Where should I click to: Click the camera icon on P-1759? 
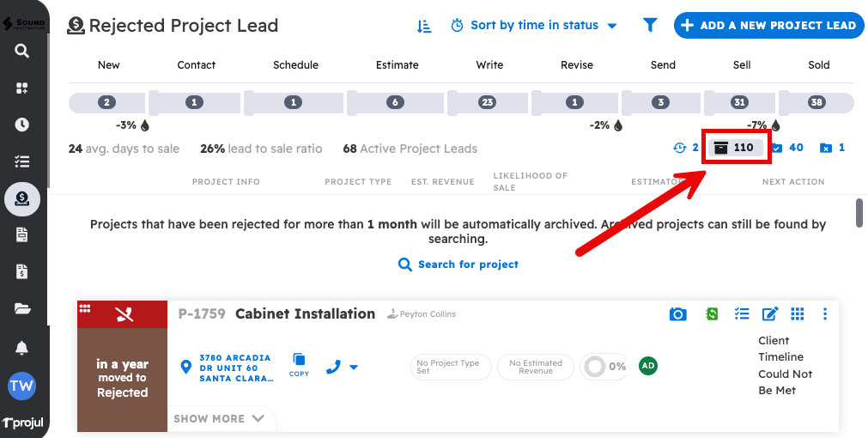coord(678,314)
